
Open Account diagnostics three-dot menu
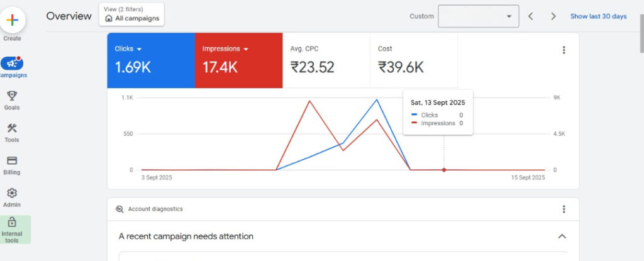pos(563,209)
